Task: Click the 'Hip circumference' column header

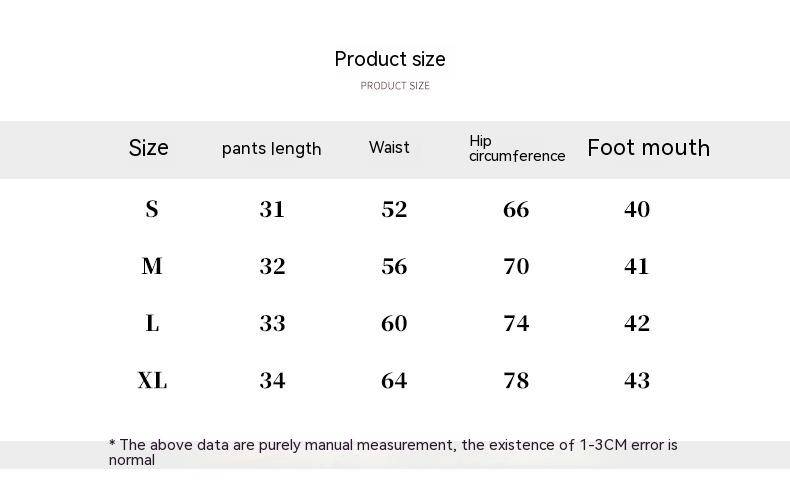Action: [x=517, y=148]
